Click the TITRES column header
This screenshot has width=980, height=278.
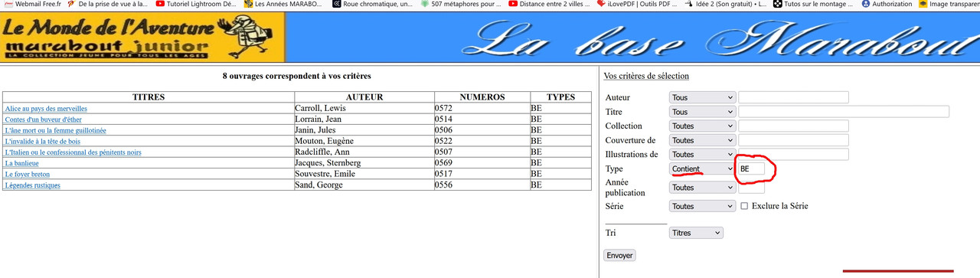149,97
